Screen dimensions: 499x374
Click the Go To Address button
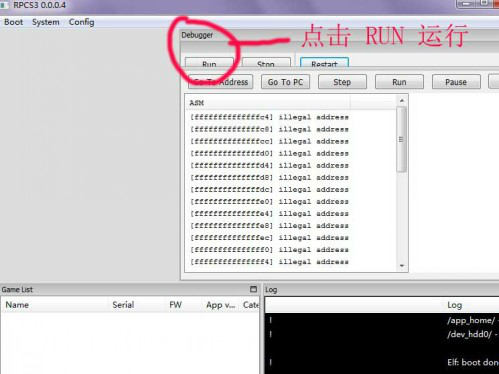[220, 82]
